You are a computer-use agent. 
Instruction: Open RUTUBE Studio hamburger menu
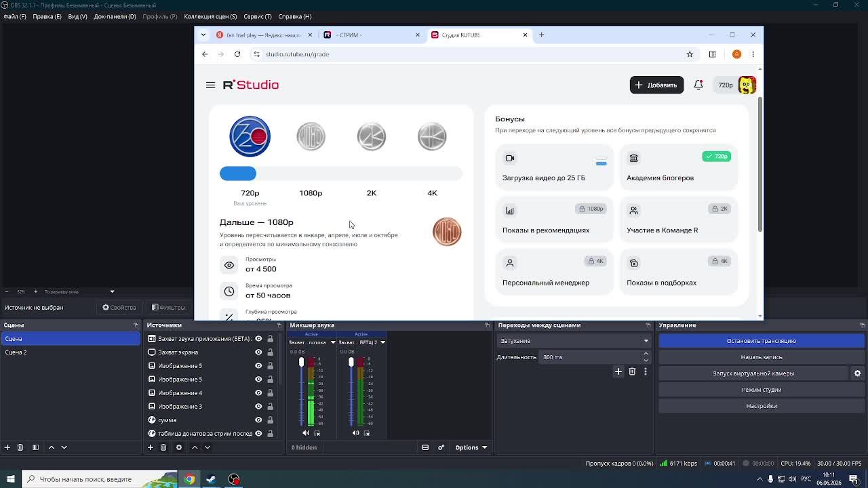tap(210, 85)
